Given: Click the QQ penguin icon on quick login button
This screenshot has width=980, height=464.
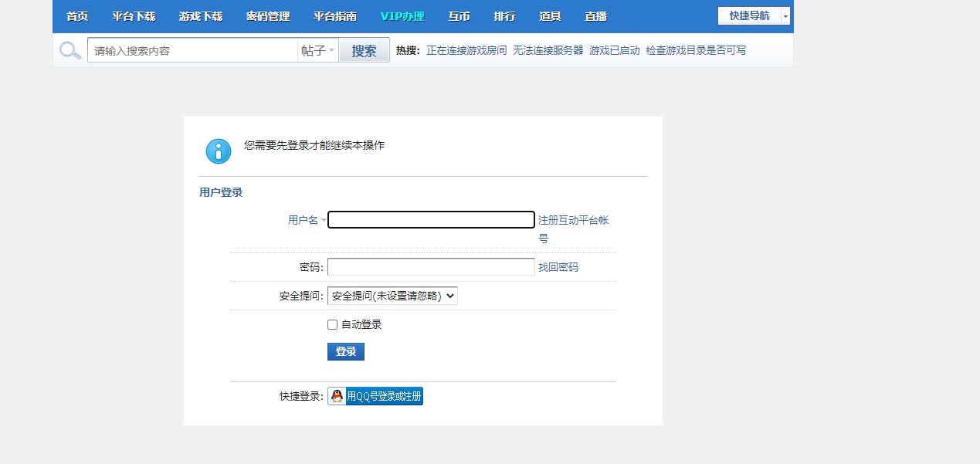Looking at the screenshot, I should (x=336, y=395).
